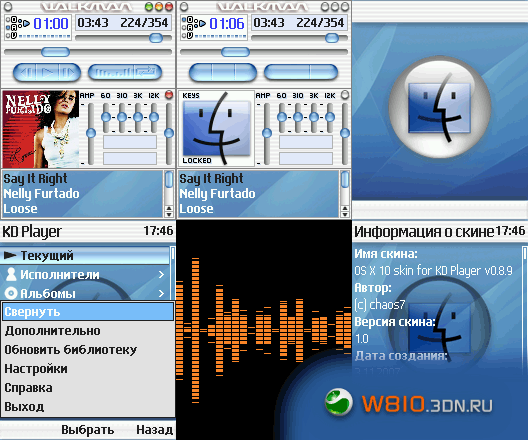This screenshot has height=440, width=528.
Task: Click the orange spectrum visualizer screen
Action: pos(264,330)
